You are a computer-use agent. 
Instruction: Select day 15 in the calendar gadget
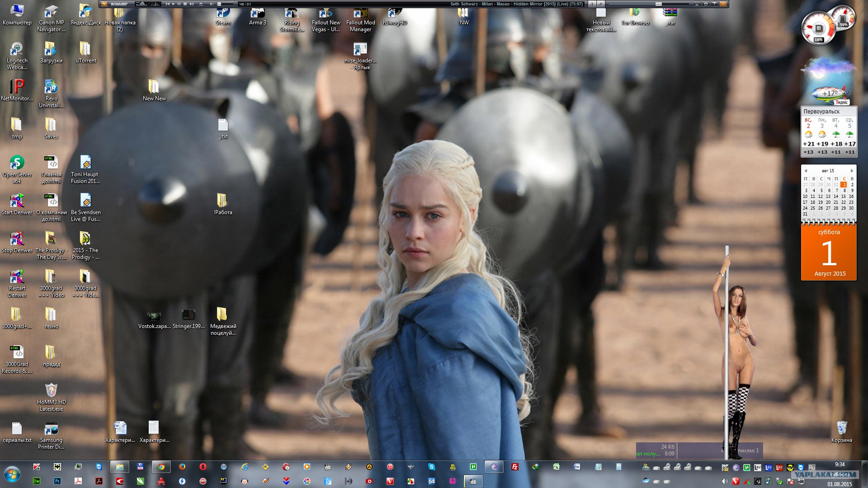(x=843, y=197)
